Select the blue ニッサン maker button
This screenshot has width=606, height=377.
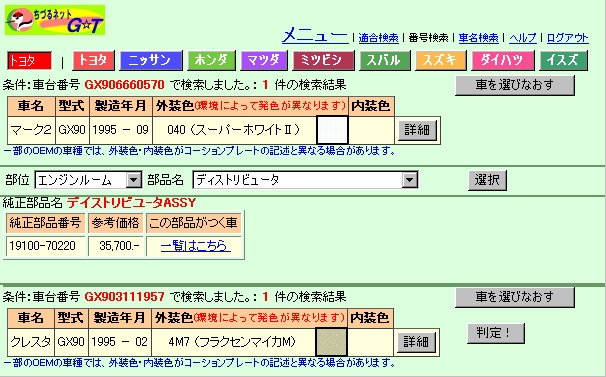[x=150, y=60]
